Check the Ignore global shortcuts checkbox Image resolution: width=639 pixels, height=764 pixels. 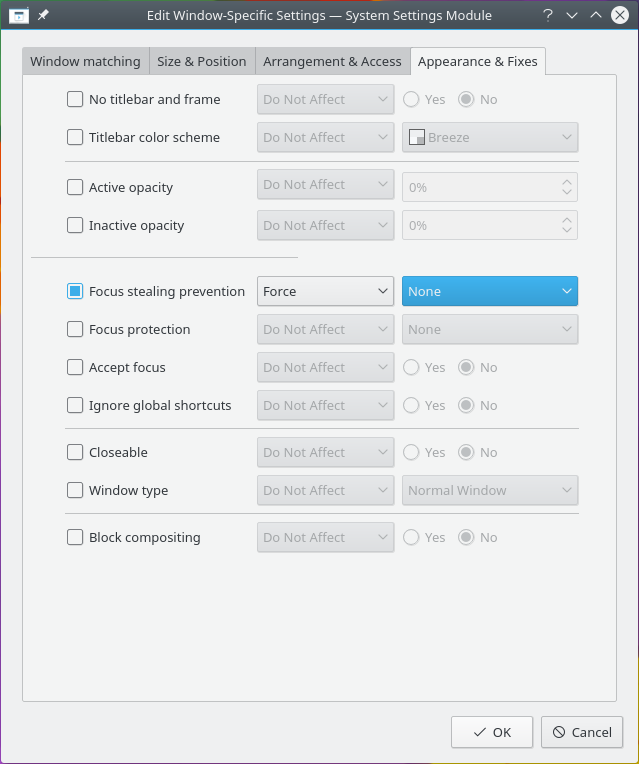(x=75, y=405)
